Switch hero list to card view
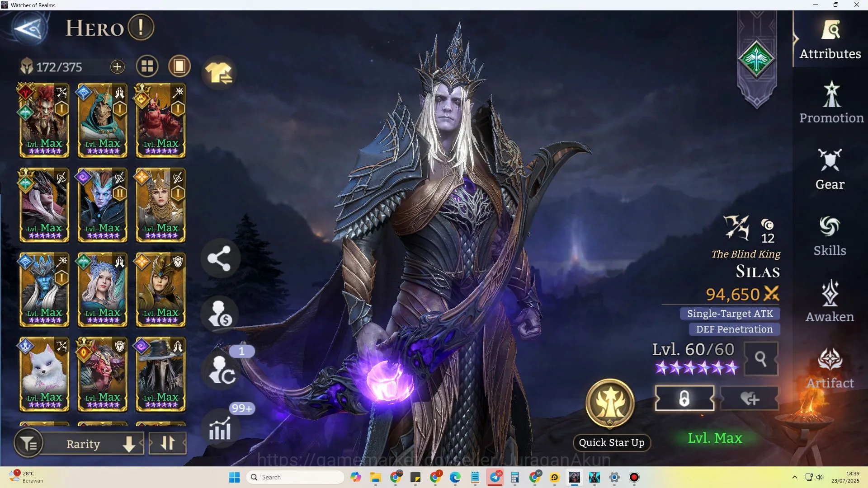The image size is (868, 488). pyautogui.click(x=179, y=66)
